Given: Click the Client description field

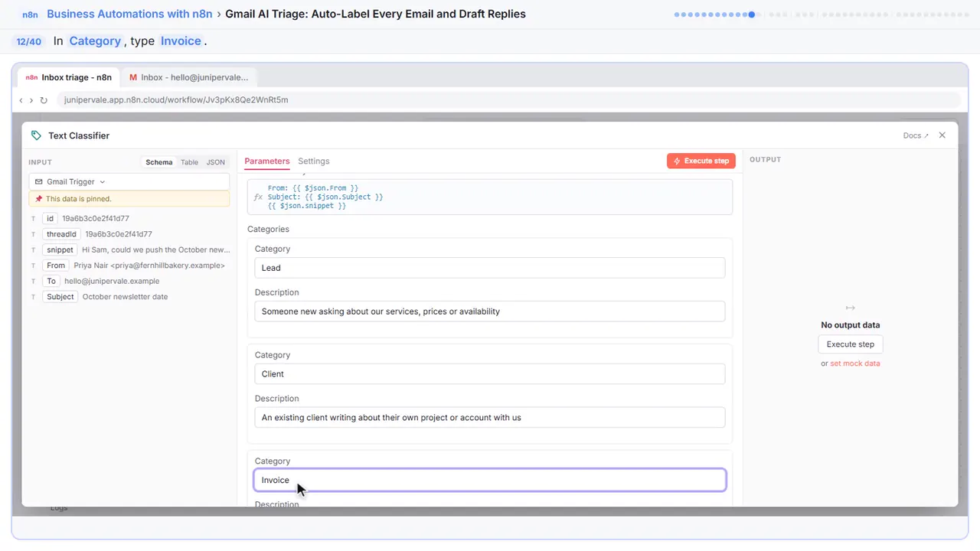Looking at the screenshot, I should click(x=489, y=418).
